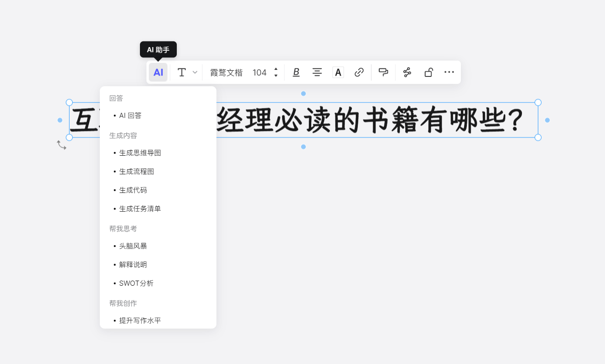Select 解释说明 menu option
605x364 pixels.
tap(158, 265)
